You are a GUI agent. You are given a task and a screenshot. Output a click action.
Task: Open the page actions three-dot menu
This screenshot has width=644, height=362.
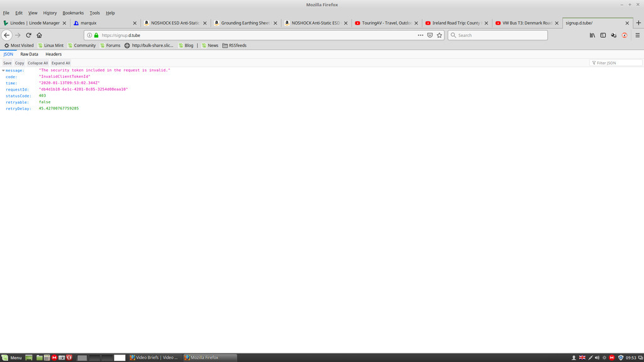[420, 35]
